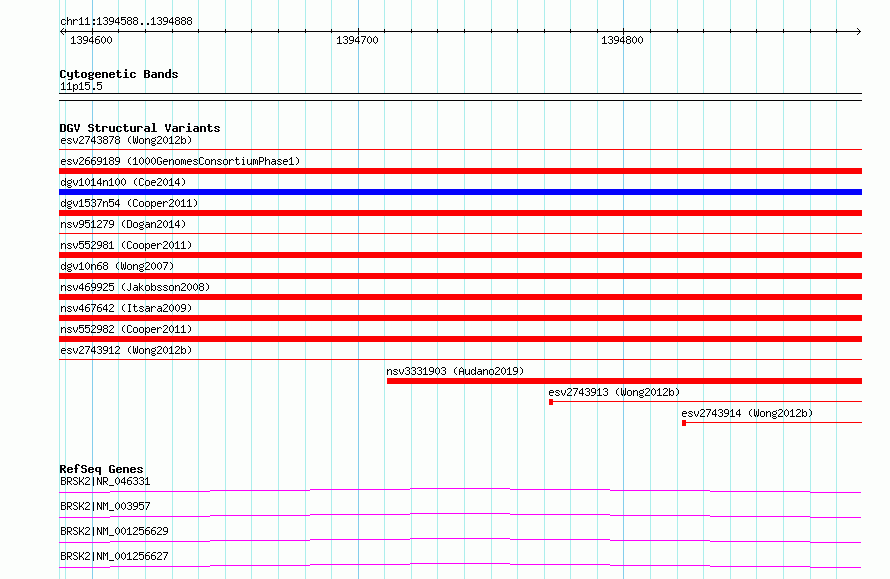This screenshot has height=579, width=890.
Task: Open the nsv467642 (Itsara2009) variant
Action: point(126,308)
